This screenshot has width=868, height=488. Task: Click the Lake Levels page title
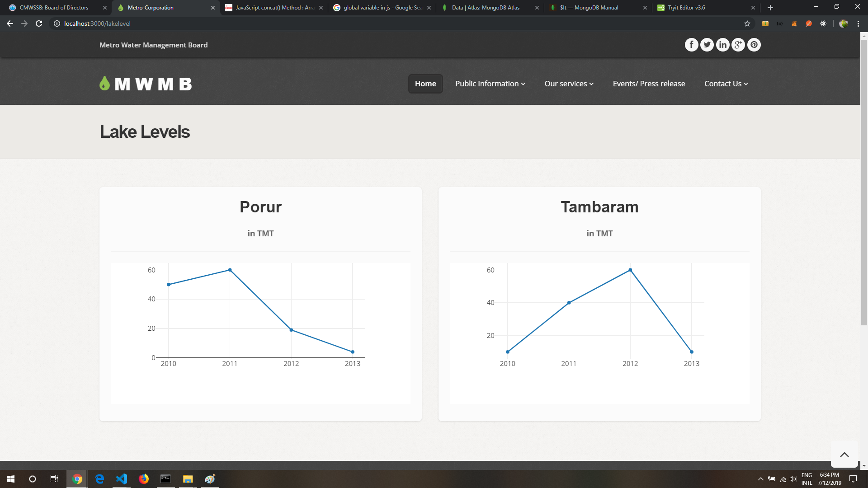pos(145,131)
